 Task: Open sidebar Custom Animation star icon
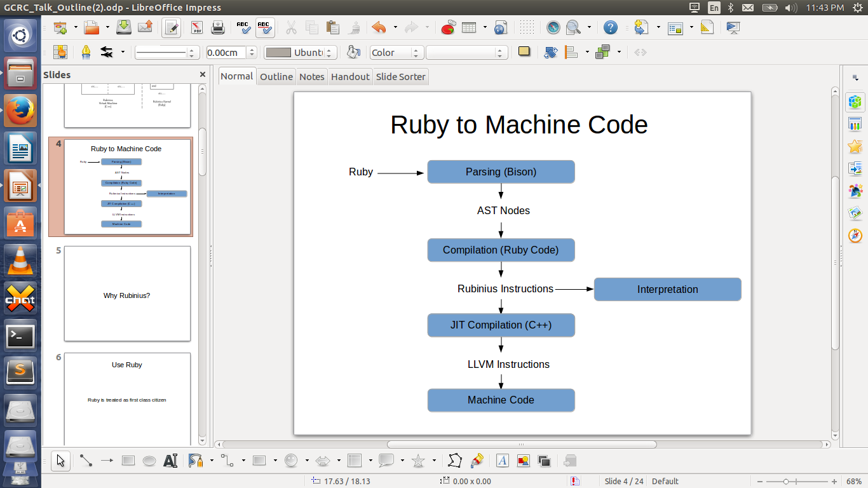pyautogui.click(x=855, y=146)
